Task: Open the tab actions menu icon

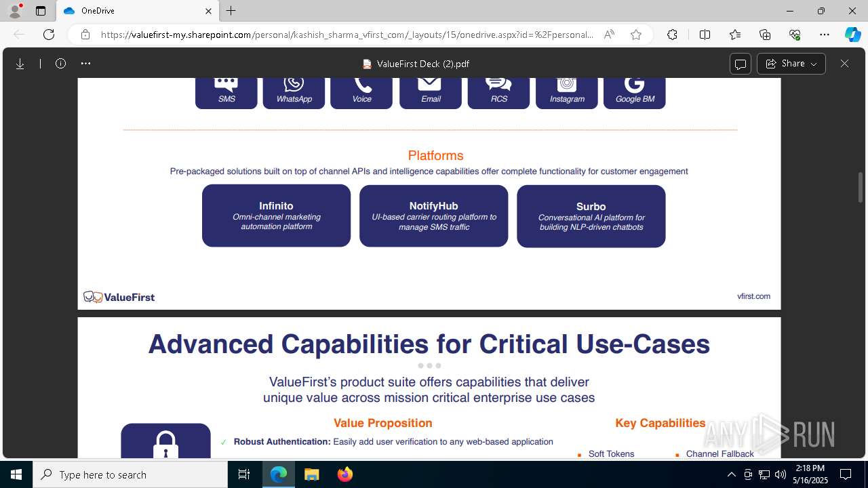Action: click(41, 11)
